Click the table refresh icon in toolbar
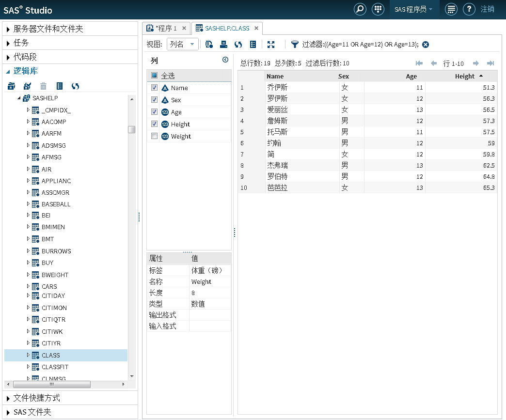 [238, 45]
